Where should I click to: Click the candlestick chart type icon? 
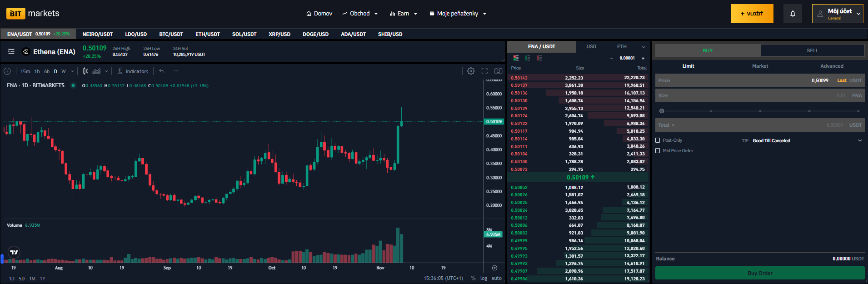point(85,71)
